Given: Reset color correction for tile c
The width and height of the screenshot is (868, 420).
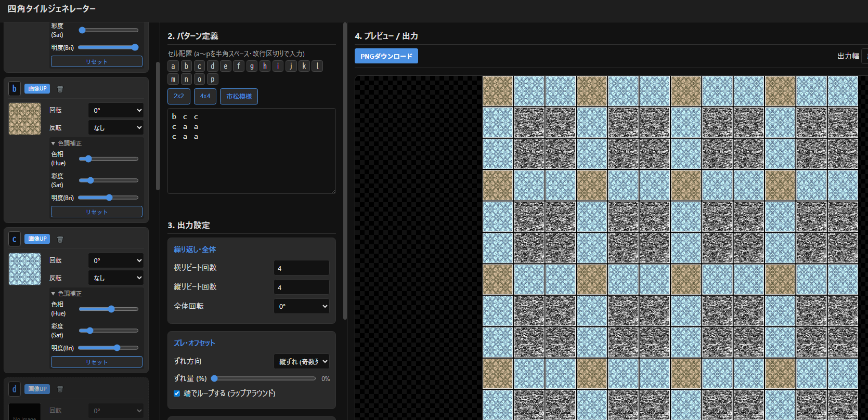Looking at the screenshot, I should (x=97, y=362).
